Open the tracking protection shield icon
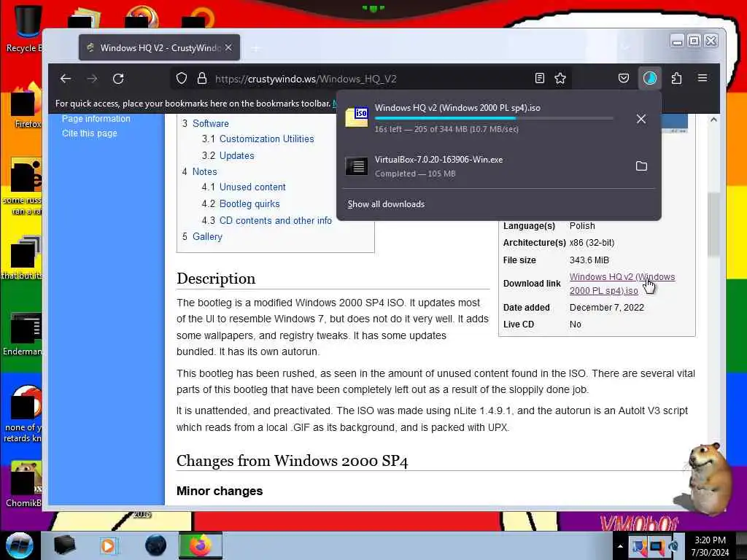Viewport: 747px width, 560px height. (x=182, y=79)
